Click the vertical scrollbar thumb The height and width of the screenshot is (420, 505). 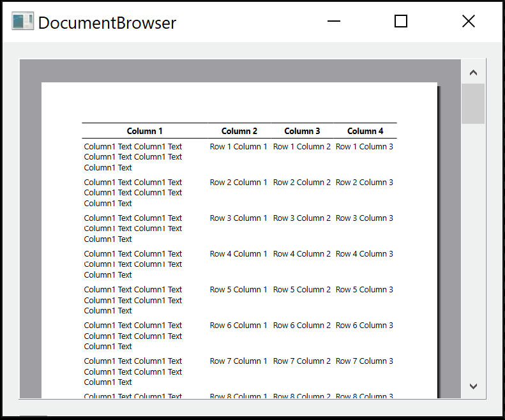point(473,103)
